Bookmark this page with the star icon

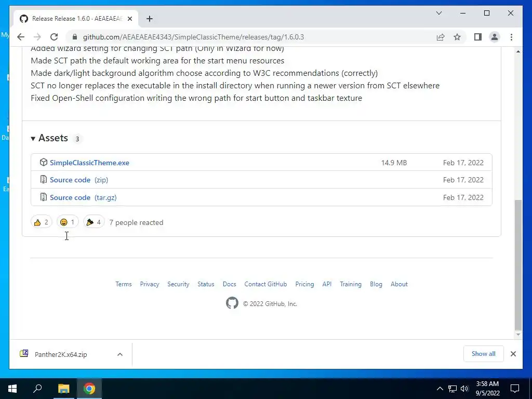coord(457,37)
